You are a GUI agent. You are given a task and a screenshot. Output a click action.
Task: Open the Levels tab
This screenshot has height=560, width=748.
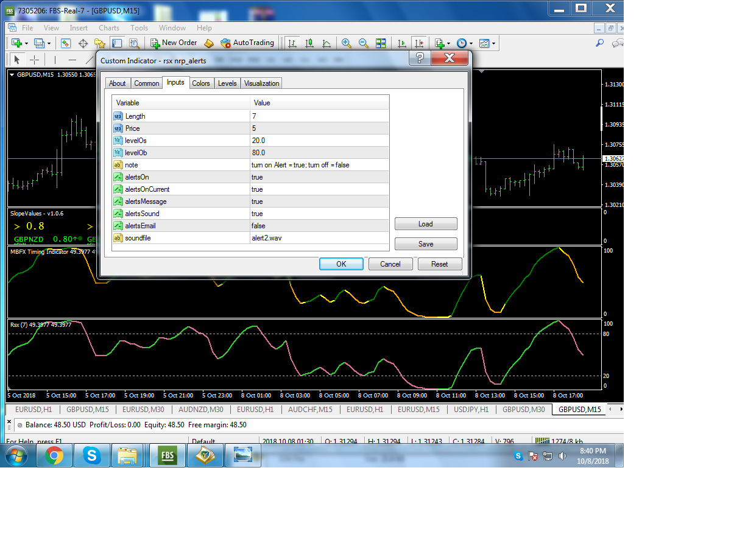pos(227,83)
